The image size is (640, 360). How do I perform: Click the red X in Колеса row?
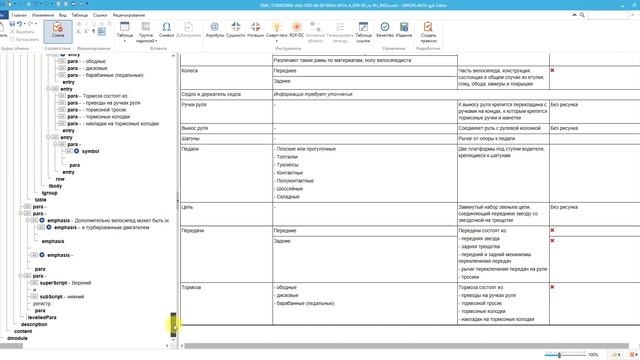click(x=552, y=70)
